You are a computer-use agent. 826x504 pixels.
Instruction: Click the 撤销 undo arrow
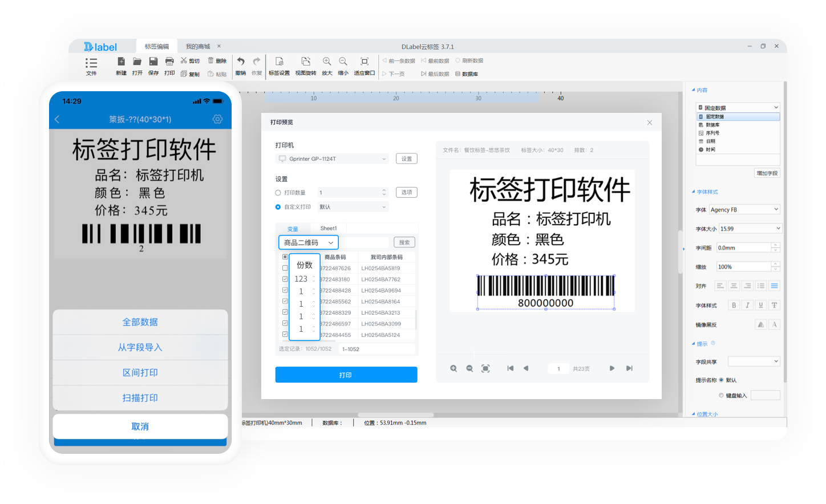point(241,62)
